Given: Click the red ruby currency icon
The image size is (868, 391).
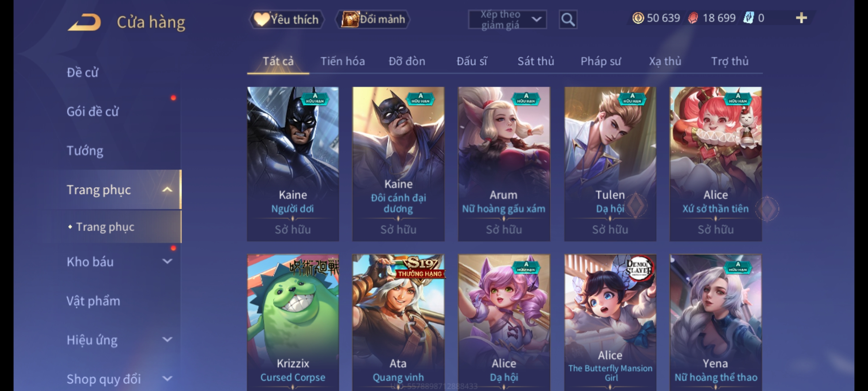Looking at the screenshot, I should click(693, 18).
